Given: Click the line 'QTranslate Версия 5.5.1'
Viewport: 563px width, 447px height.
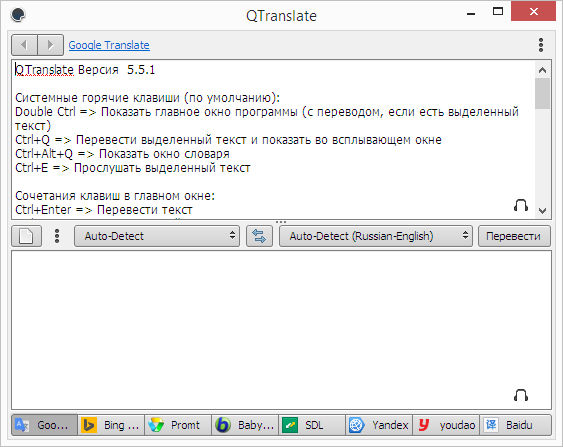Looking at the screenshot, I should (x=85, y=70).
